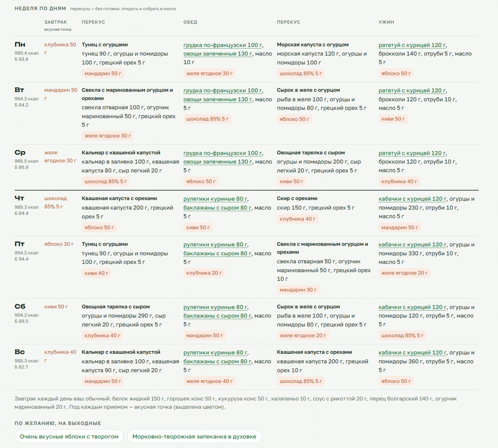Select the 'желе ягодное 40 г' treat tag
The width and height of the screenshot is (498, 448).
[x=209, y=381]
